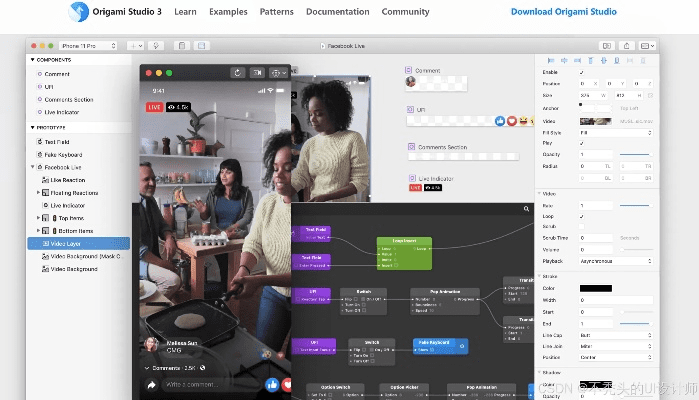The width and height of the screenshot is (699, 400).
Task: Toggle the Enable checkbox in inspector
Action: pyautogui.click(x=582, y=72)
